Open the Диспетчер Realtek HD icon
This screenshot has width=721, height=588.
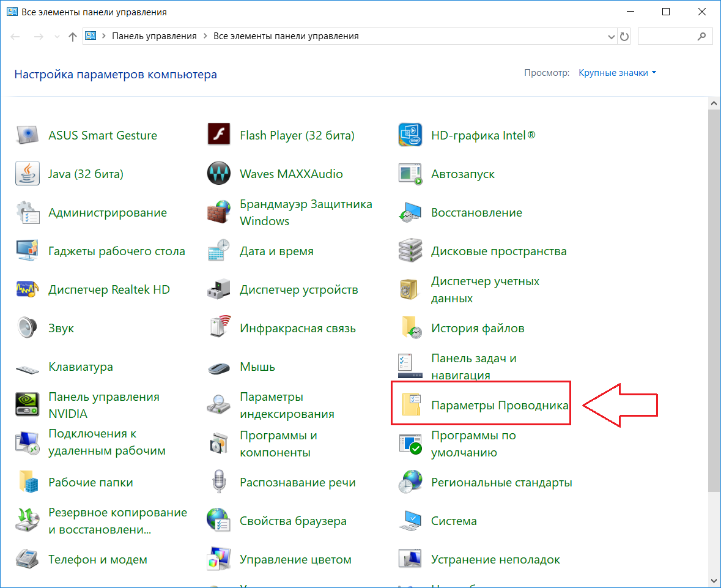pos(28,290)
